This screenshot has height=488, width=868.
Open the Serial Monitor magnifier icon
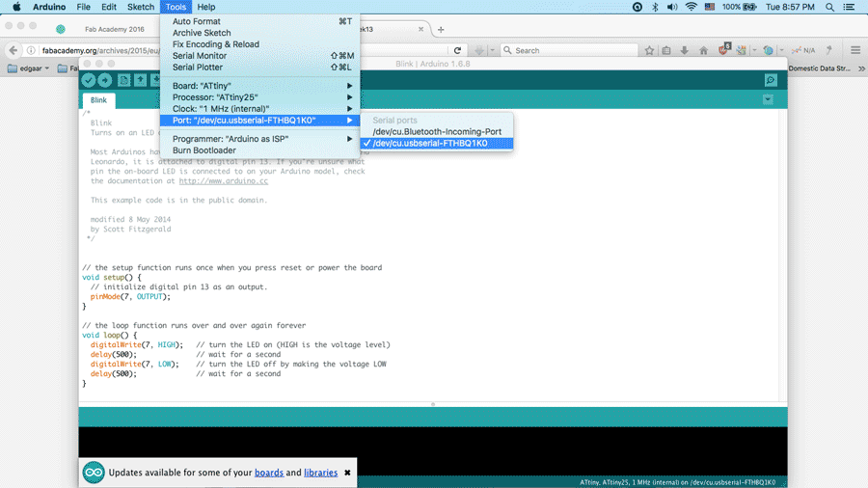[x=771, y=80]
